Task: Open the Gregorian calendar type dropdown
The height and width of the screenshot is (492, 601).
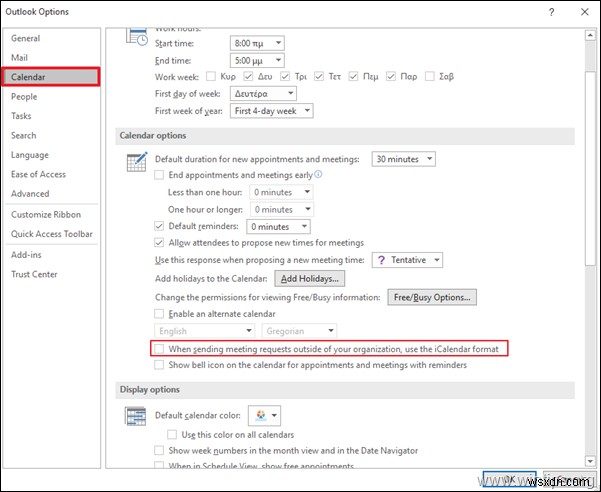Action: click(x=299, y=331)
